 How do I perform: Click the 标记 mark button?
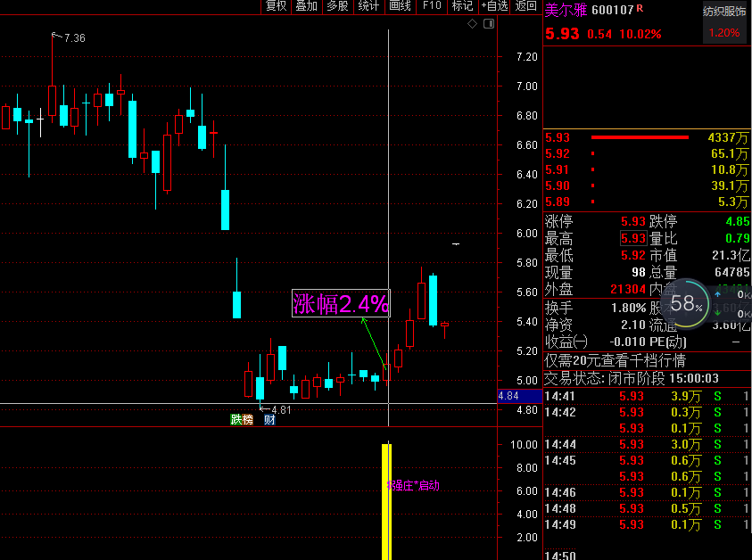tap(463, 5)
